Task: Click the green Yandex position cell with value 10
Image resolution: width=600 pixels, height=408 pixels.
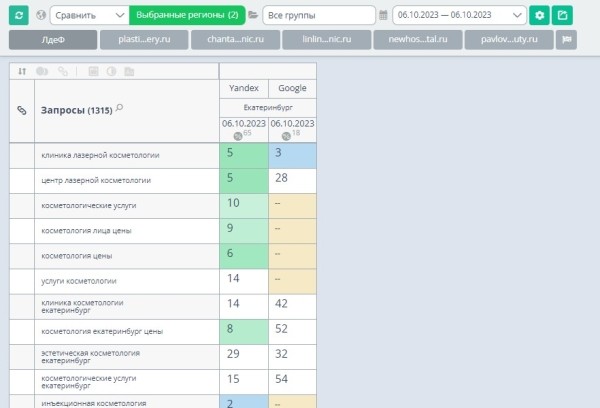Action: click(x=243, y=205)
